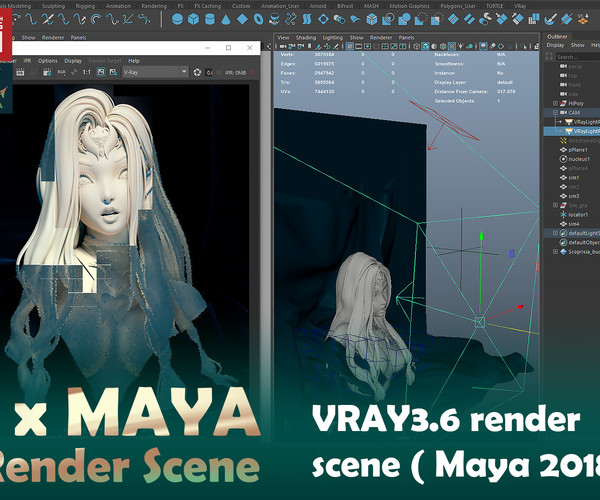Screen dimensions: 600x500
Task: Click the Boolean union shelf icon
Action: click(404, 19)
